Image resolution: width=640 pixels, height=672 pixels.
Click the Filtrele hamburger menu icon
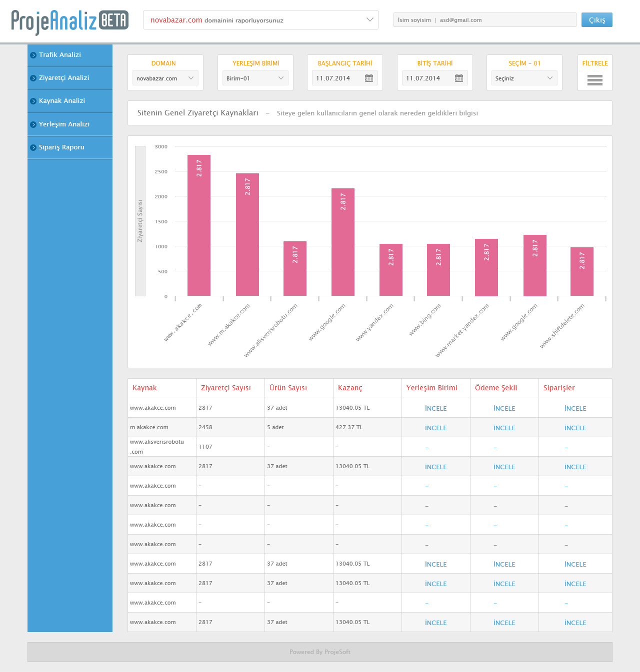coord(594,80)
